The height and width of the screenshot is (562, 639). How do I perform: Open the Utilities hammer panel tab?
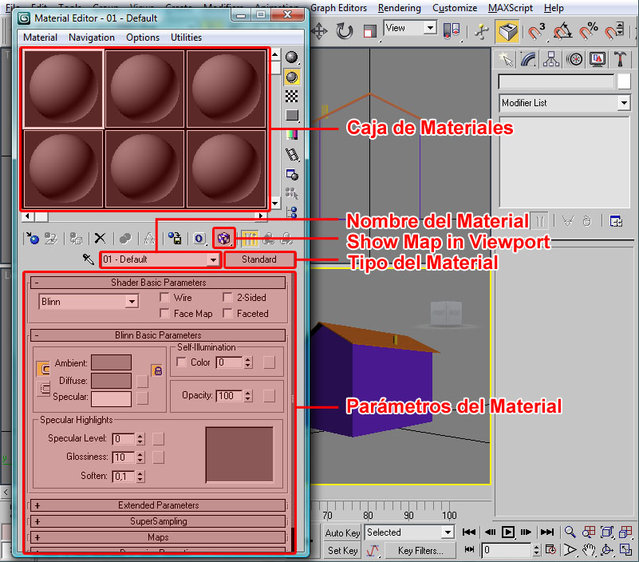coord(620,60)
